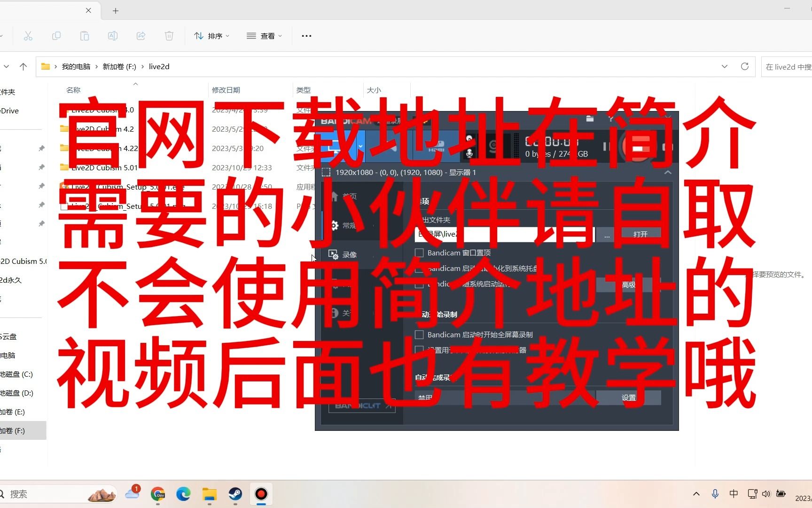The width and height of the screenshot is (812, 508).
Task: Click the Cut scissors icon in Explorer toolbar
Action: tap(28, 36)
